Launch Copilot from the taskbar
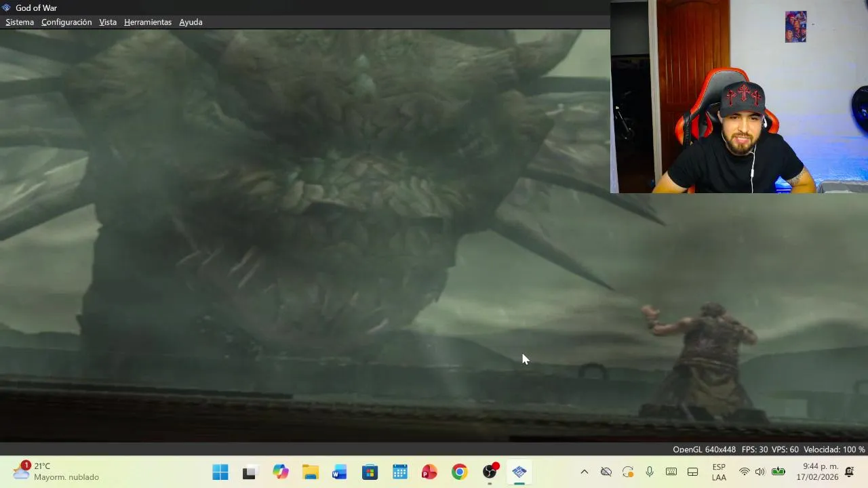 click(281, 472)
